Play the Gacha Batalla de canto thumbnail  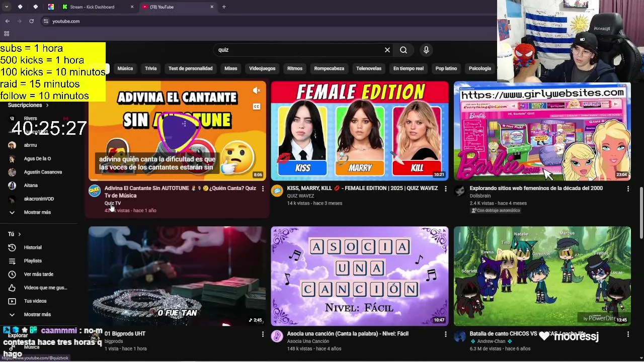542,276
